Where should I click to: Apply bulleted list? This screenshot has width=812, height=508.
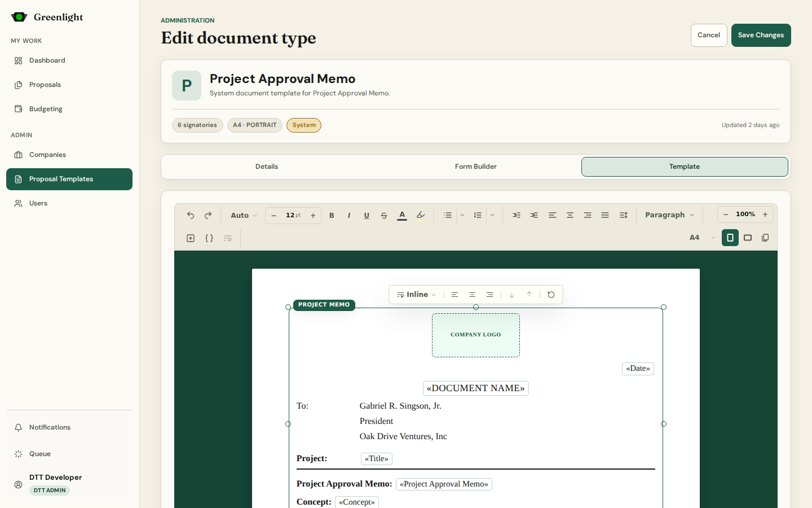point(448,215)
